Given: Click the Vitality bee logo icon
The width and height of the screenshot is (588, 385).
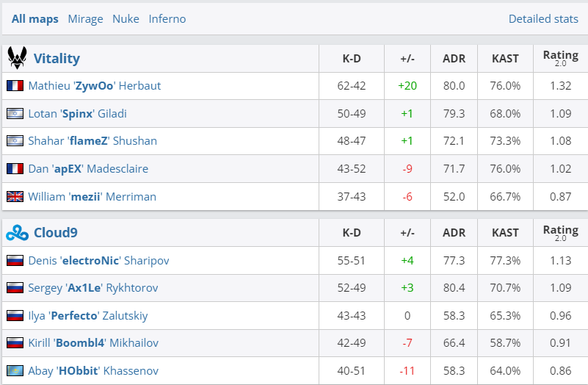Looking at the screenshot, I should coord(17,58).
